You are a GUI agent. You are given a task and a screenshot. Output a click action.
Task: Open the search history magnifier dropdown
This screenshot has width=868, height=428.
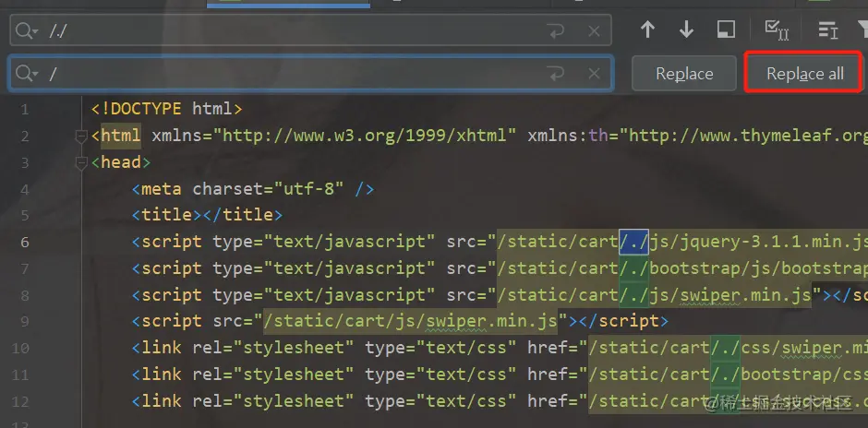26,31
